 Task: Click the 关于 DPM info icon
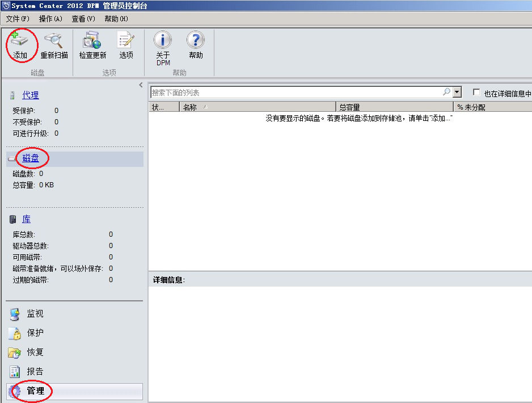pos(163,40)
